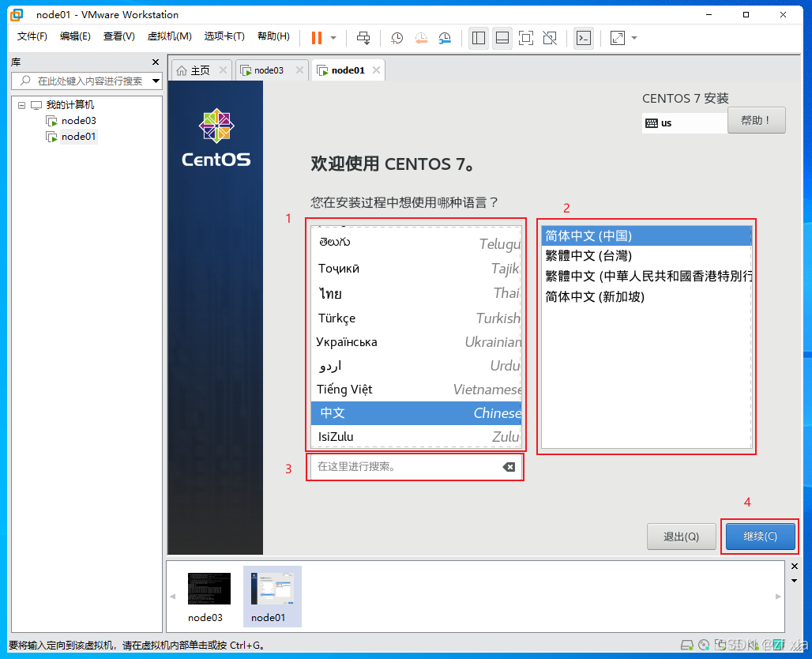
Task: Select Urdu in the language list
Action: pyautogui.click(x=416, y=366)
